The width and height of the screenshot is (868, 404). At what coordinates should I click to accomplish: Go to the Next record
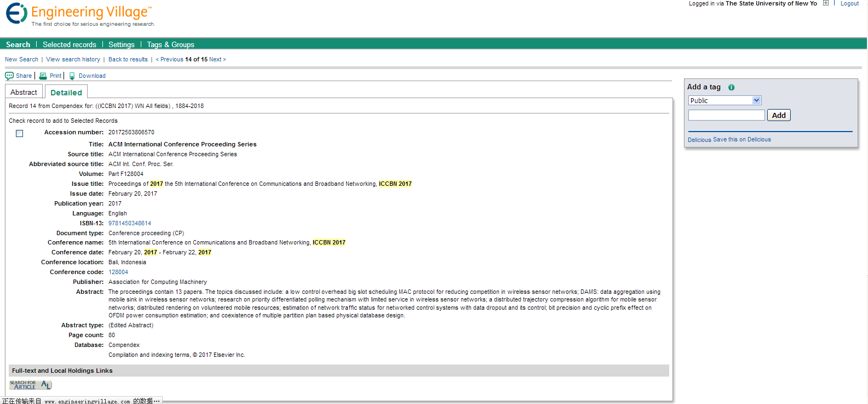click(217, 59)
